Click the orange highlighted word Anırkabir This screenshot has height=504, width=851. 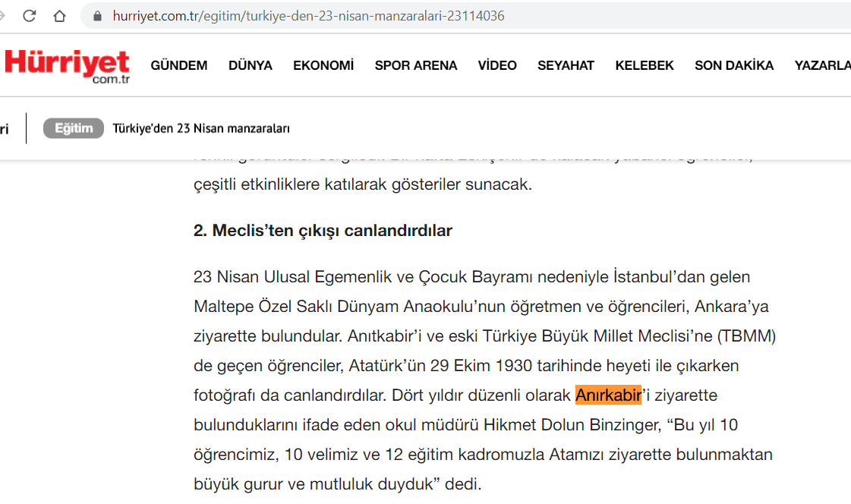point(608,395)
